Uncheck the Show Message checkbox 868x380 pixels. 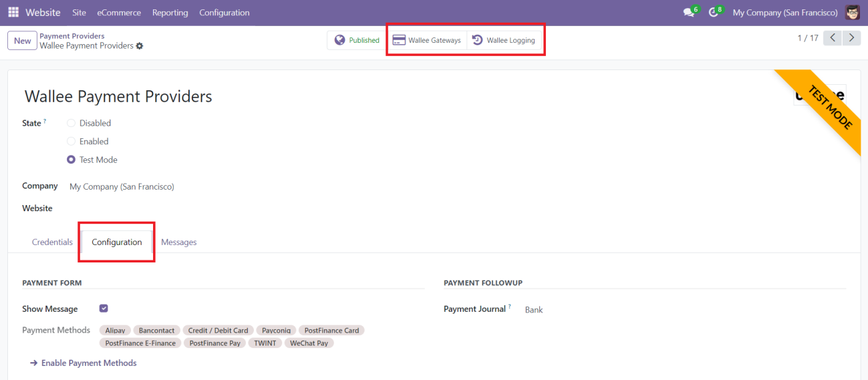104,309
